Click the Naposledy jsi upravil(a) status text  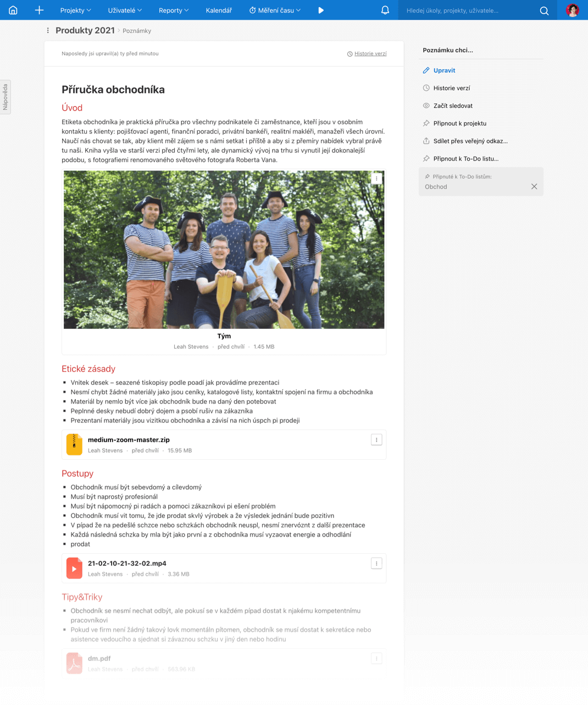coord(110,53)
